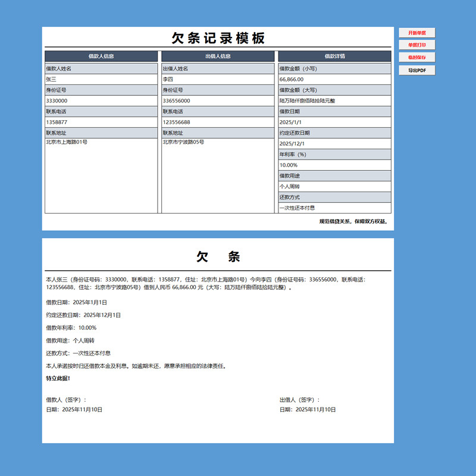Select the repayment date field 2025/12/1
The height and width of the screenshot is (476, 476).
coord(334,143)
